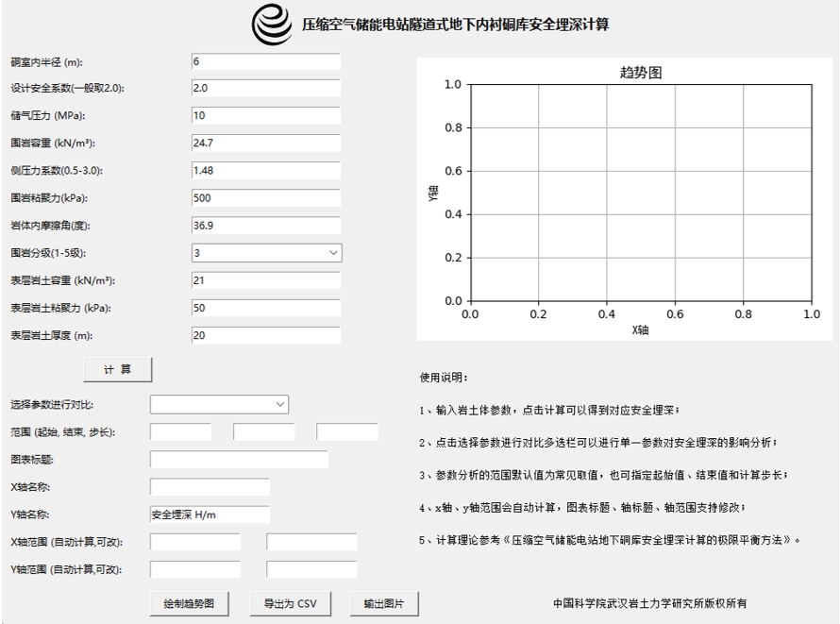Image resolution: width=840 pixels, height=624 pixels.
Task: Click the 图表标题 text field
Action: point(239,460)
